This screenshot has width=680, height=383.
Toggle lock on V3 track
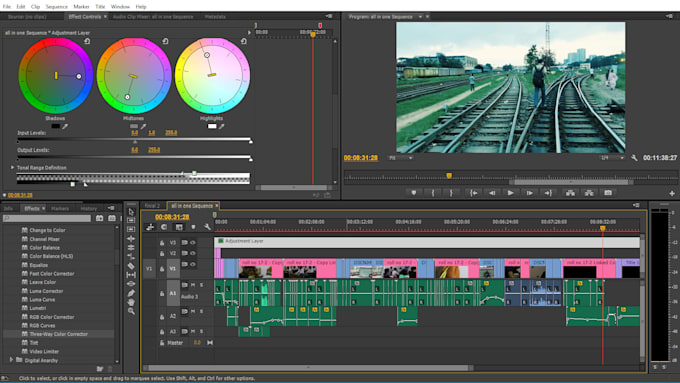pos(162,243)
